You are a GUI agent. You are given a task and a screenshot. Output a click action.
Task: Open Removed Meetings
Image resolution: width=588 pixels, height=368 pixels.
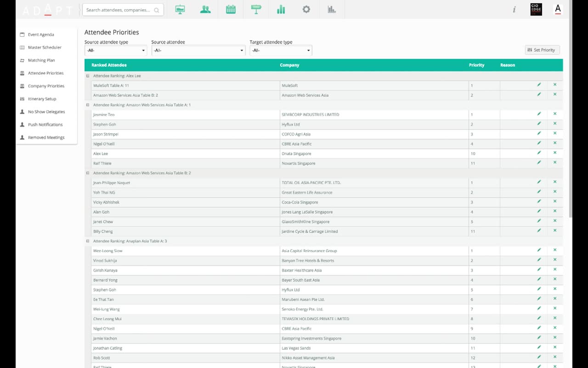[46, 138]
